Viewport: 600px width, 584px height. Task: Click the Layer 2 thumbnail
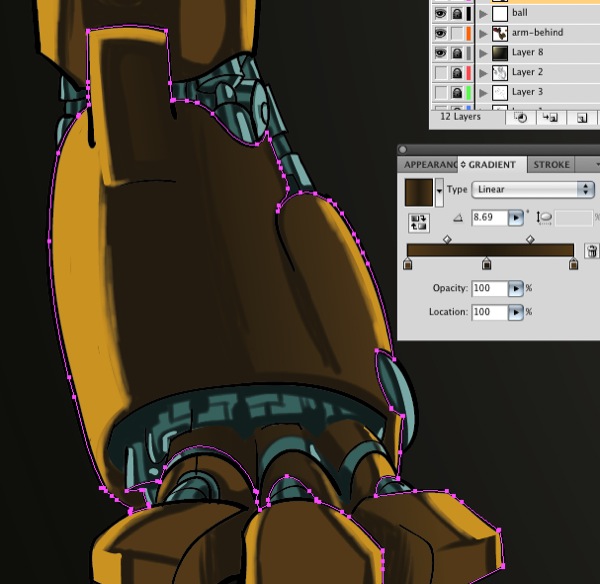coord(500,73)
